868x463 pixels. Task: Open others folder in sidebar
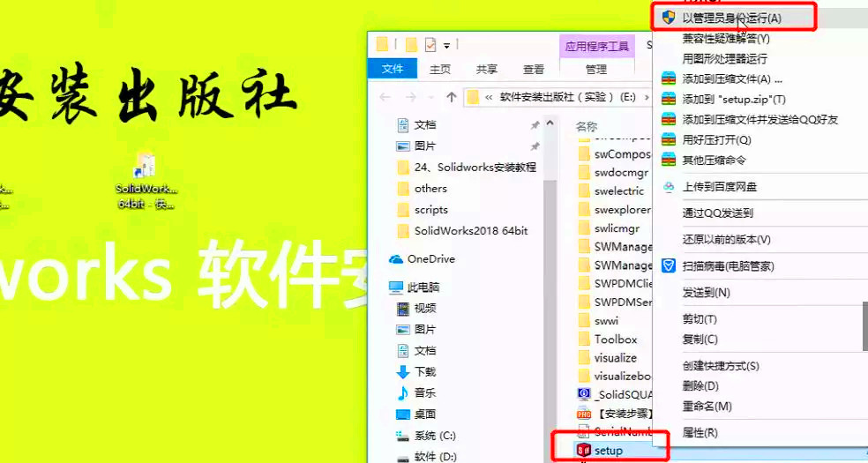click(430, 188)
